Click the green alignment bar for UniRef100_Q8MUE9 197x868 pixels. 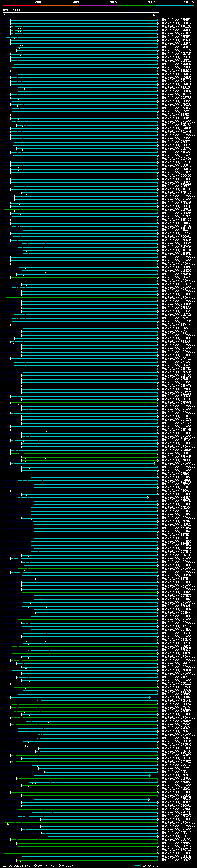pos(81,210)
